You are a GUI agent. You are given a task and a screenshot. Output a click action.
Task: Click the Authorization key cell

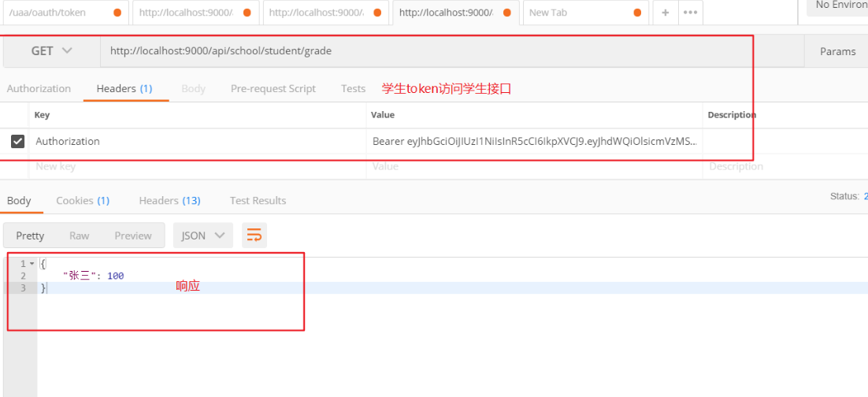coord(198,141)
